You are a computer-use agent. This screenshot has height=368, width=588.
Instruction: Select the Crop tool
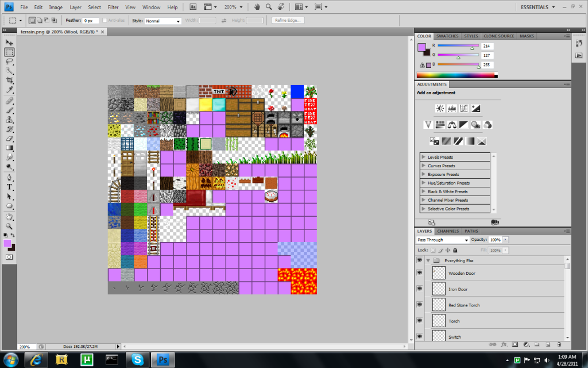[9, 80]
